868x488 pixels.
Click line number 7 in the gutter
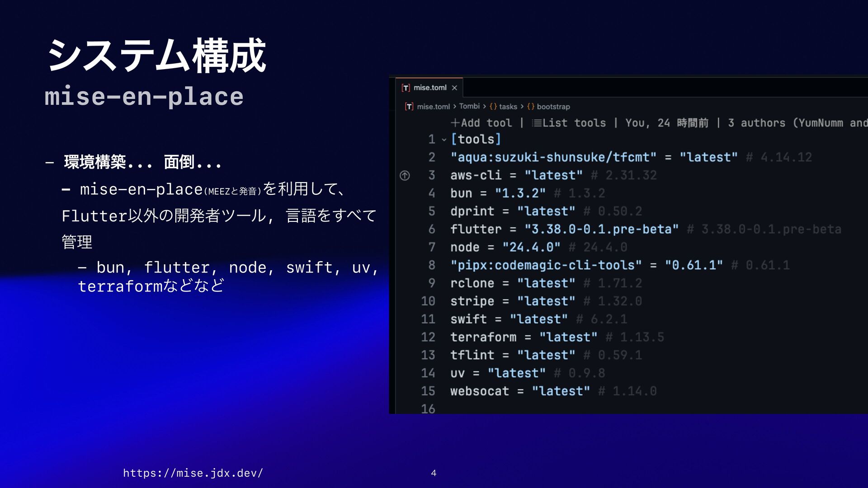[x=432, y=247]
